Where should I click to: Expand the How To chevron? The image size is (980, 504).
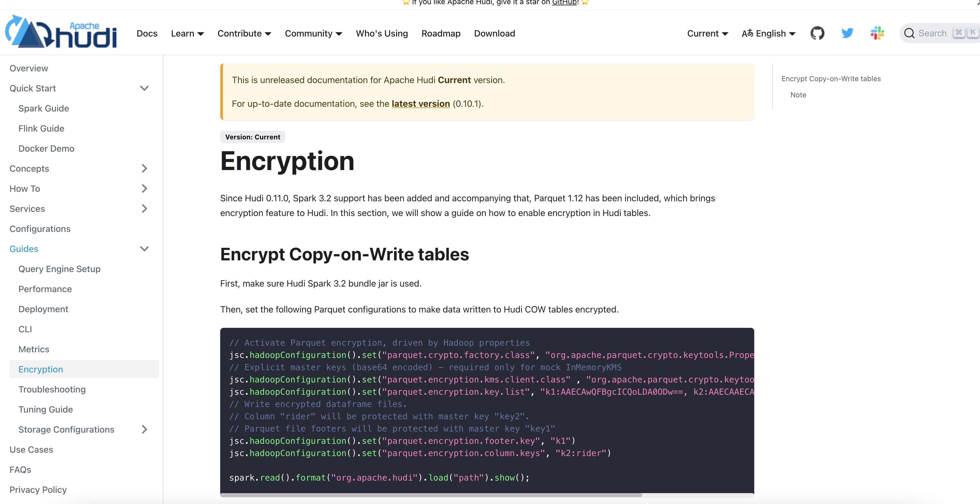pos(144,189)
